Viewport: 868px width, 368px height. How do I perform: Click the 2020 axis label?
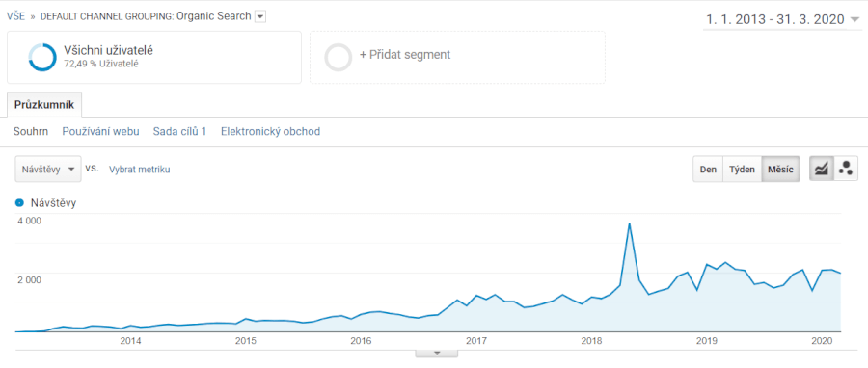821,340
